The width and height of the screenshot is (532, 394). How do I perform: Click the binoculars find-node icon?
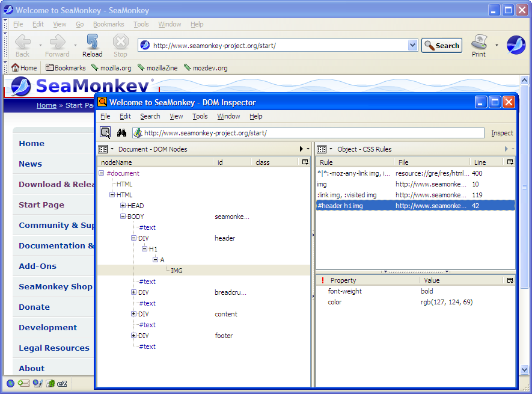[x=121, y=133]
